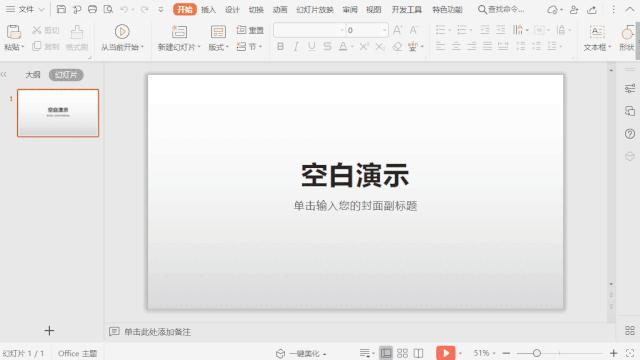
Task: Open the font name combo box
Action: pyautogui.click(x=309, y=30)
